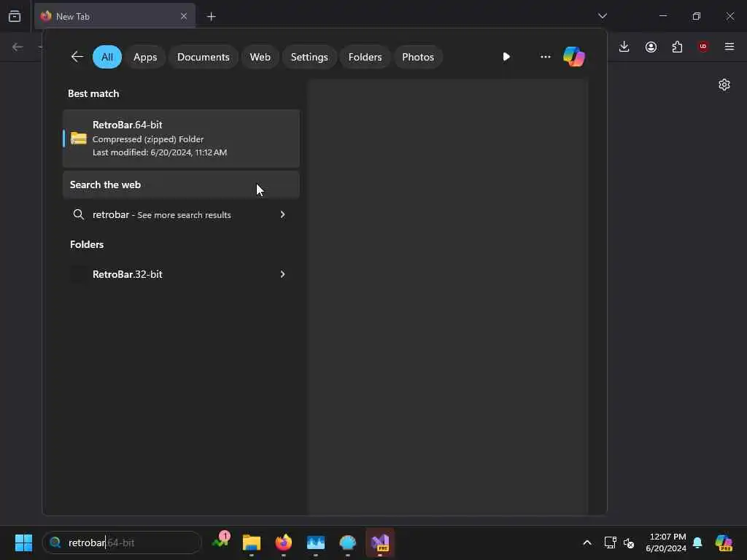Image resolution: width=747 pixels, height=560 pixels.
Task: Open the uBlock Origin extension
Action: click(x=703, y=47)
